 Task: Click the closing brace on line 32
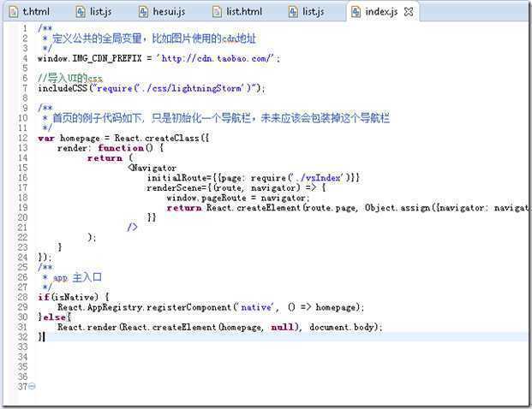pos(40,337)
